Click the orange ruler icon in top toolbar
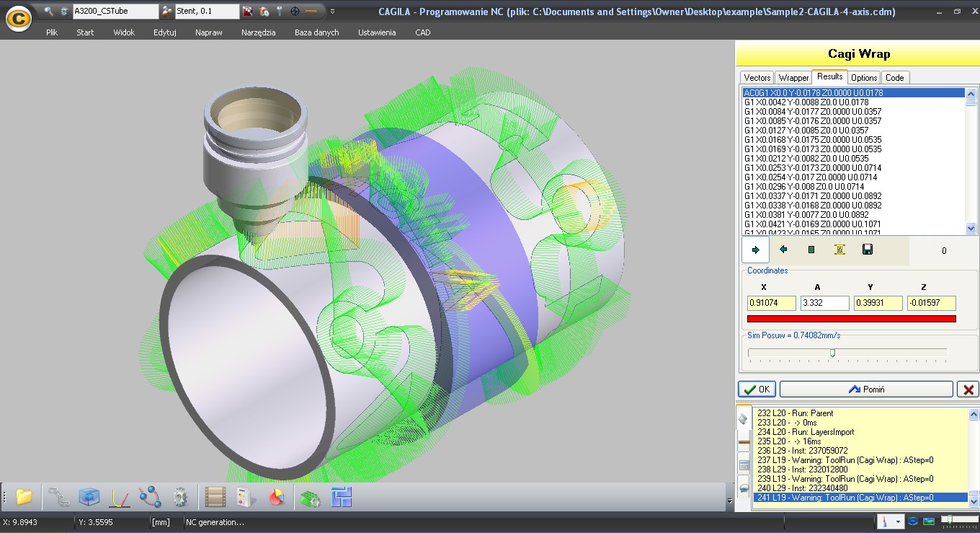 coord(311,12)
